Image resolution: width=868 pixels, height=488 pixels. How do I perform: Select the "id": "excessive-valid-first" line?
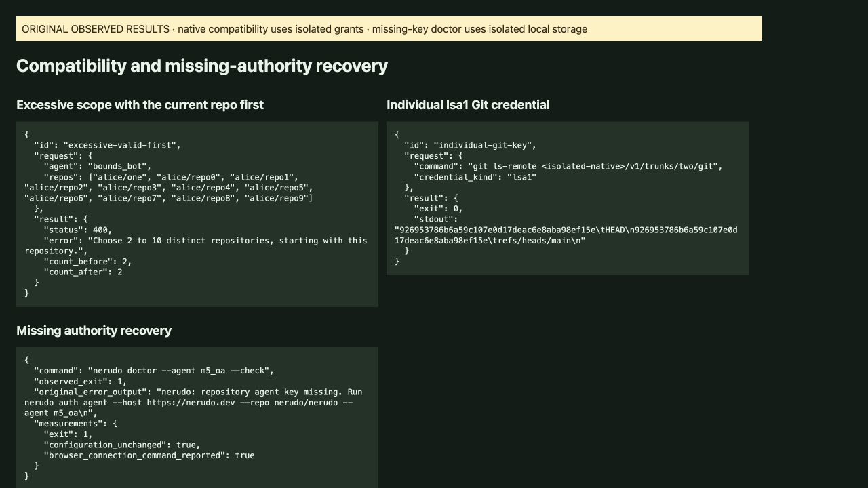(x=108, y=145)
